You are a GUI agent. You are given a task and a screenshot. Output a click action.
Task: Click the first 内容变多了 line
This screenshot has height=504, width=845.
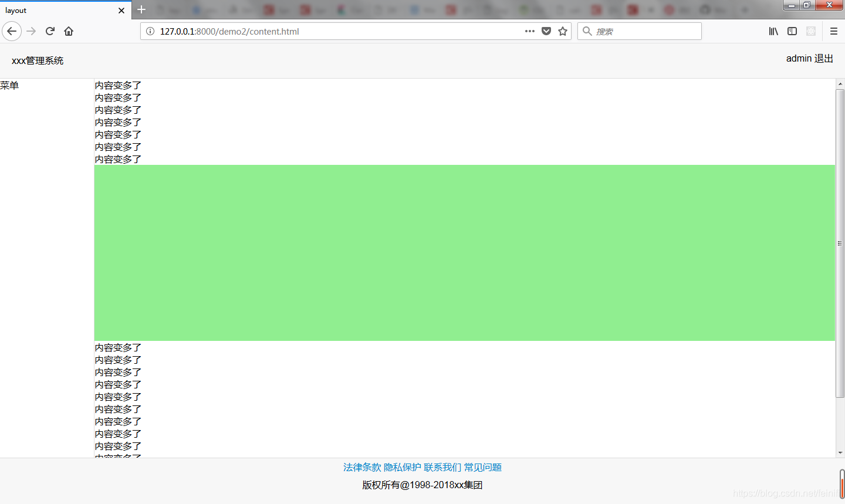pyautogui.click(x=118, y=86)
